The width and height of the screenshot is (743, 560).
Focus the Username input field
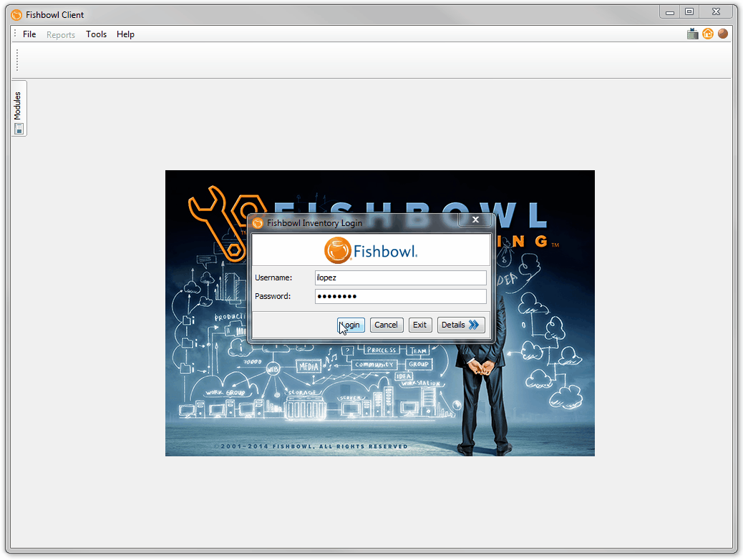400,278
